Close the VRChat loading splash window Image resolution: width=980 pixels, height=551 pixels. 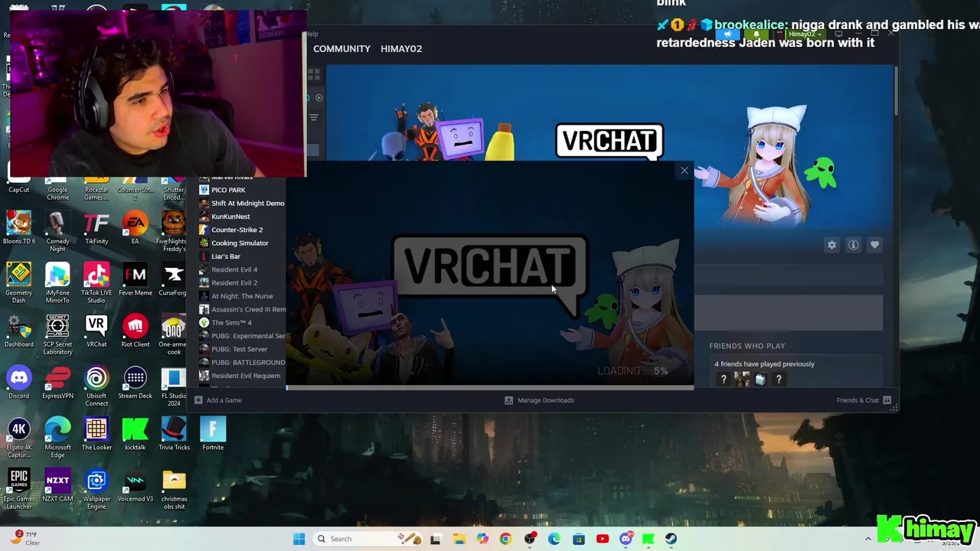[x=684, y=171]
